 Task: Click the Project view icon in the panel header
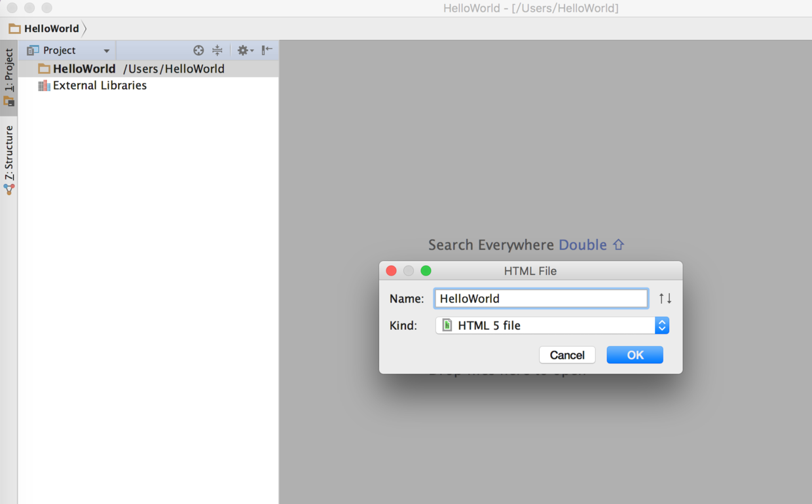pos(33,50)
